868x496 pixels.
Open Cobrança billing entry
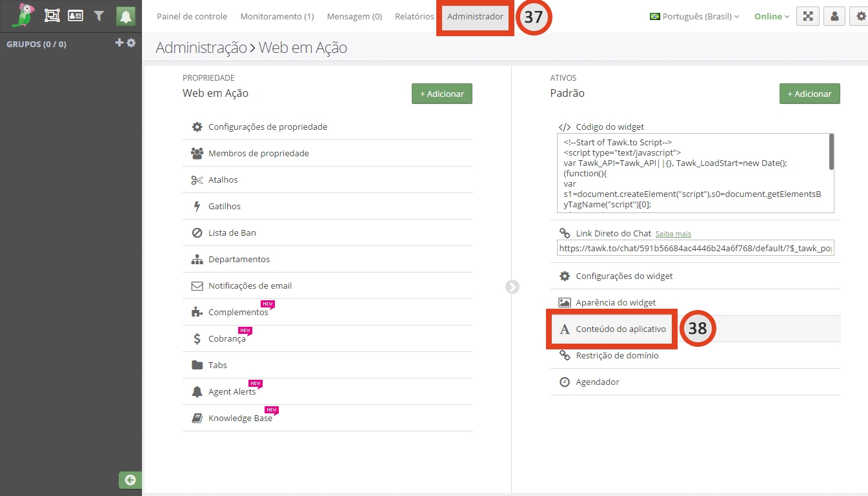(328, 338)
